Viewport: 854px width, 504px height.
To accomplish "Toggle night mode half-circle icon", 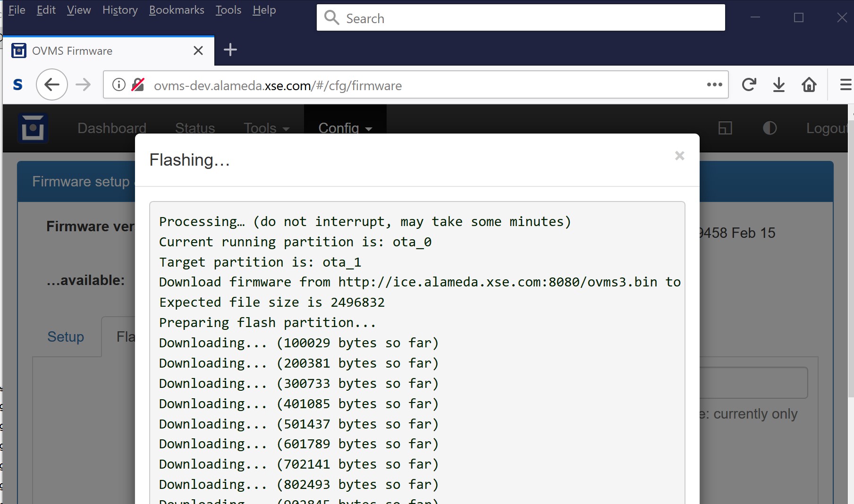I will point(769,128).
